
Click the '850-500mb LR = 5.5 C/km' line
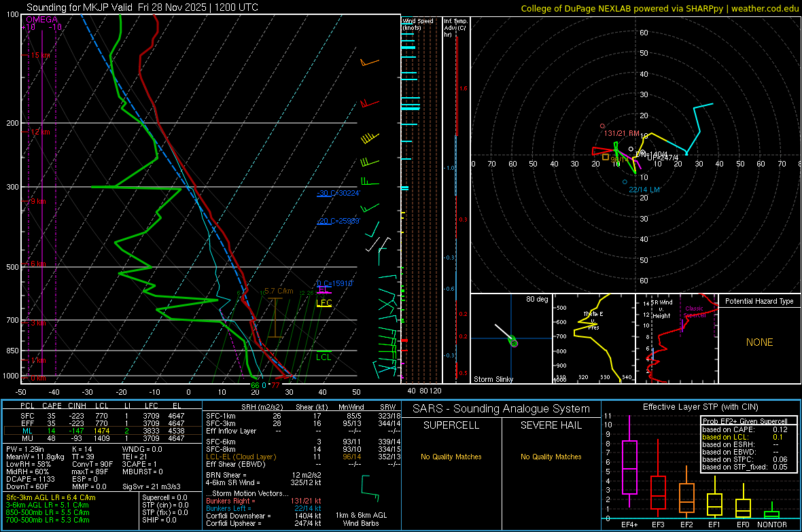point(48,512)
